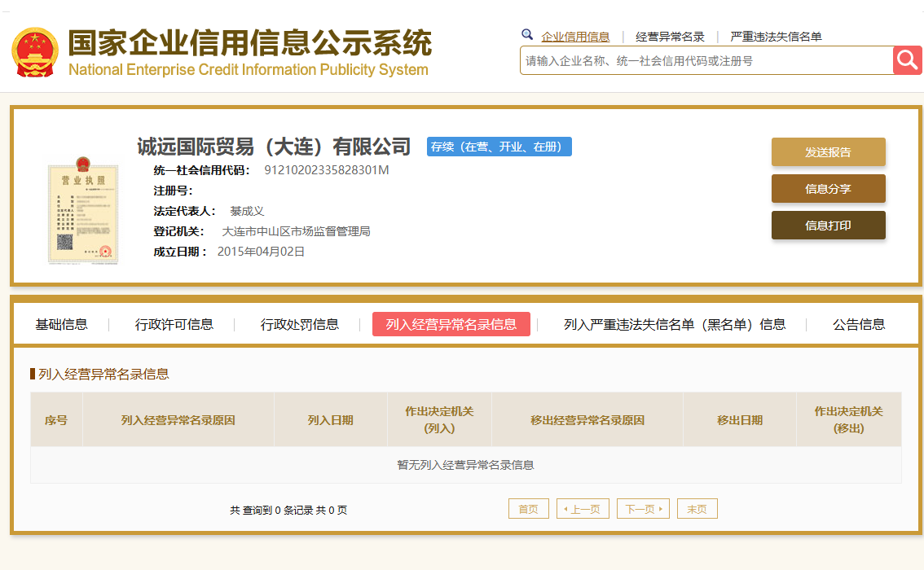The image size is (924, 570).
Task: Switch to the 行政处罚信息 tab
Action: (x=299, y=324)
